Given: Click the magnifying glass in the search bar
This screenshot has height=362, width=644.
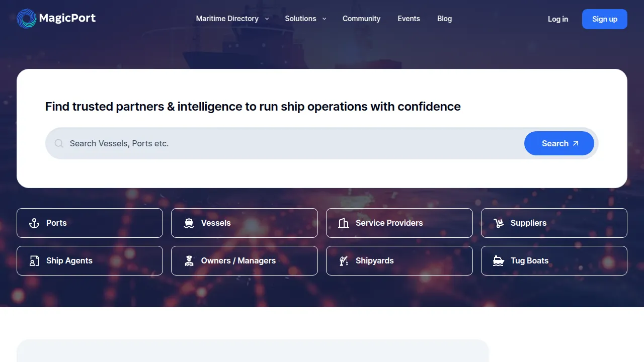Looking at the screenshot, I should [x=59, y=143].
